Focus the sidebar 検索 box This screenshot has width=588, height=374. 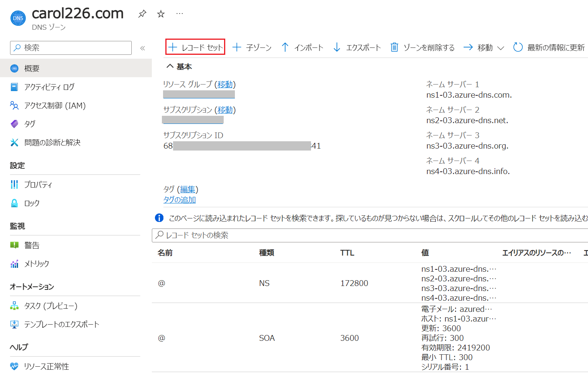point(71,48)
